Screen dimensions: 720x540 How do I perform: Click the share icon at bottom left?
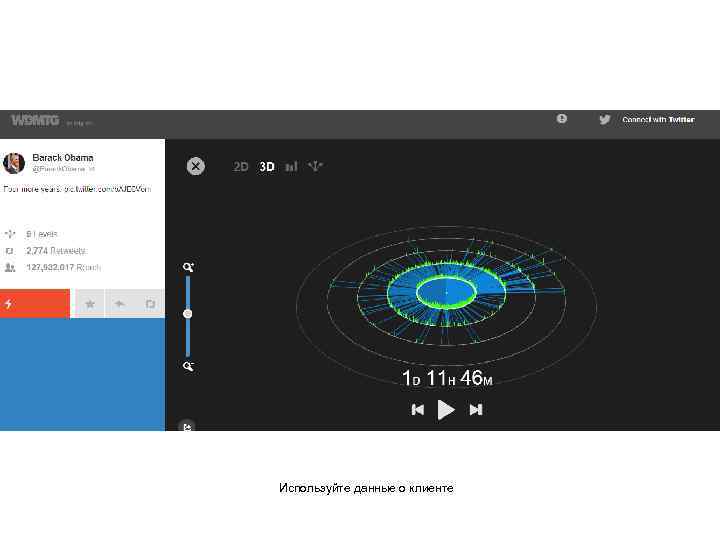pyautogui.click(x=187, y=426)
